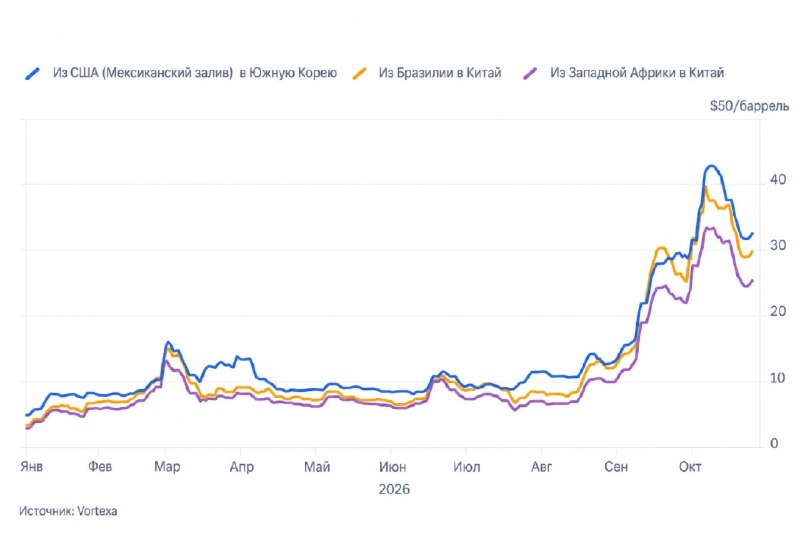Click the orange legend line marker
Screen dimensions: 800x533
pyautogui.click(x=360, y=73)
